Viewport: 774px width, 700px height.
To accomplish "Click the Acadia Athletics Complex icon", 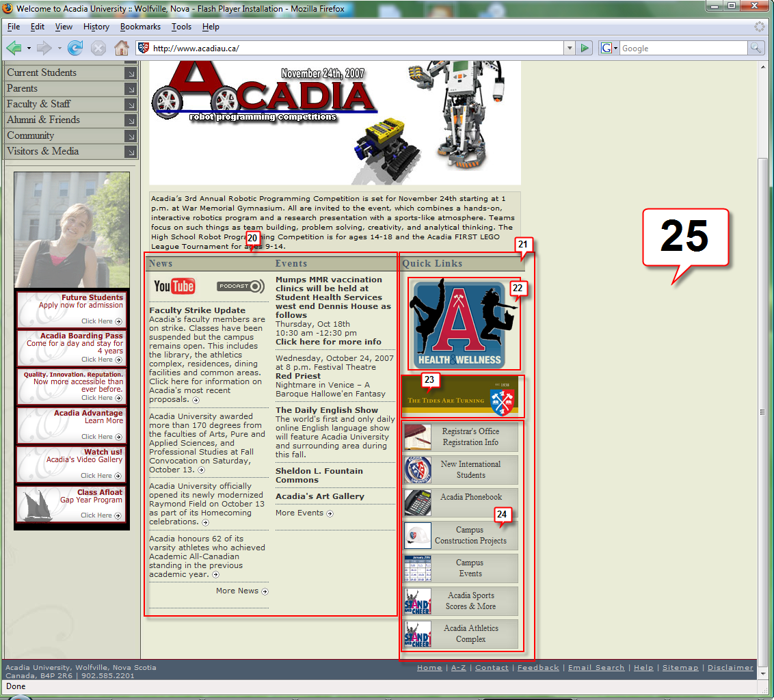I will click(418, 634).
